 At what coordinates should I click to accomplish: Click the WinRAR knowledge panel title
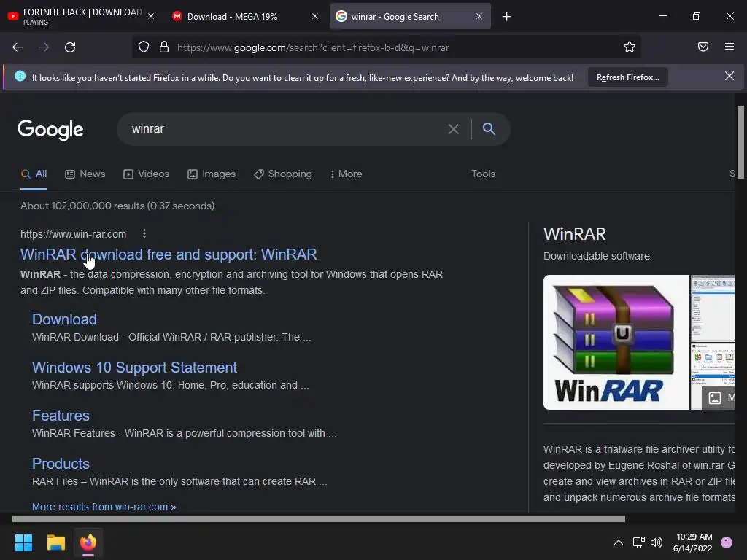(x=575, y=234)
